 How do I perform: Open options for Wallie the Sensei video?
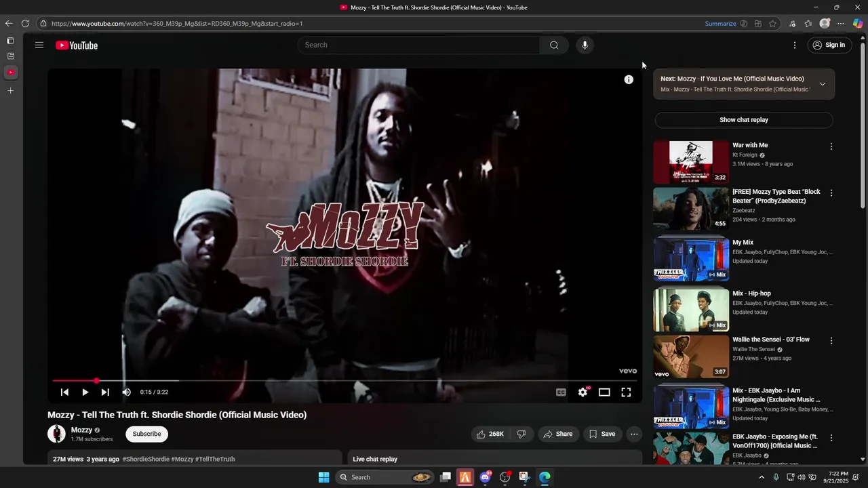(831, 340)
